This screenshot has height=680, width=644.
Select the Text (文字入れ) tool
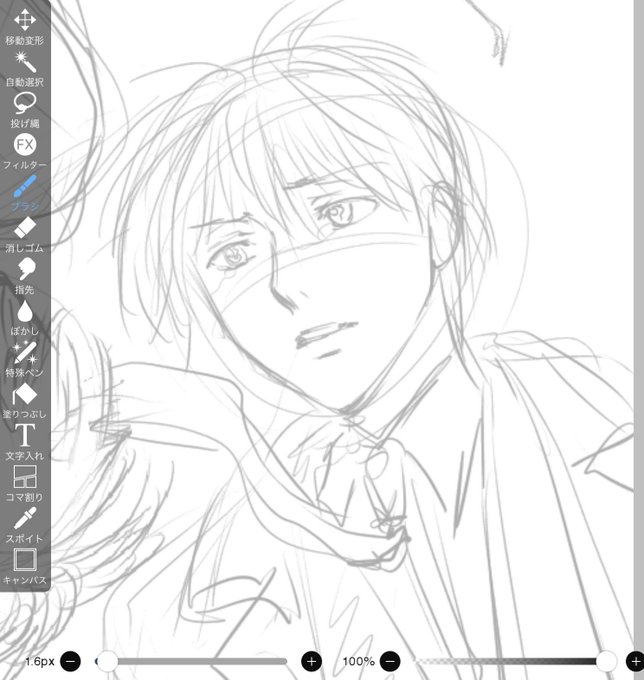pyautogui.click(x=25, y=442)
